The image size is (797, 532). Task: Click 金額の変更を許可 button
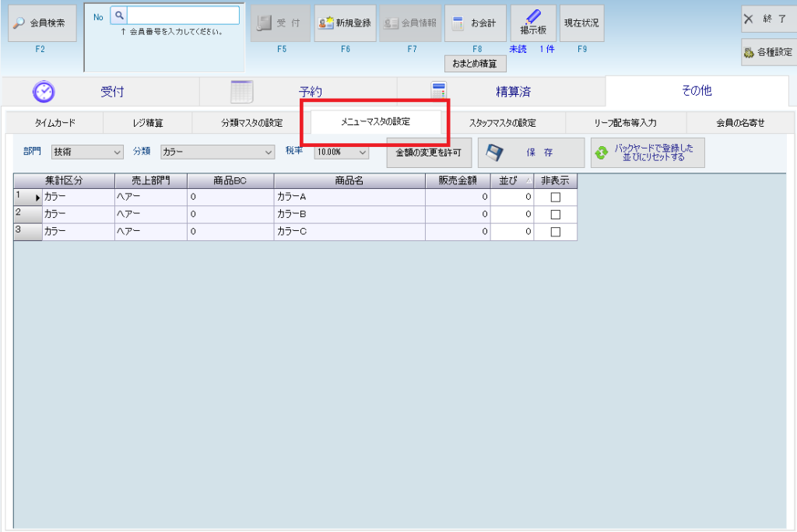pos(428,152)
